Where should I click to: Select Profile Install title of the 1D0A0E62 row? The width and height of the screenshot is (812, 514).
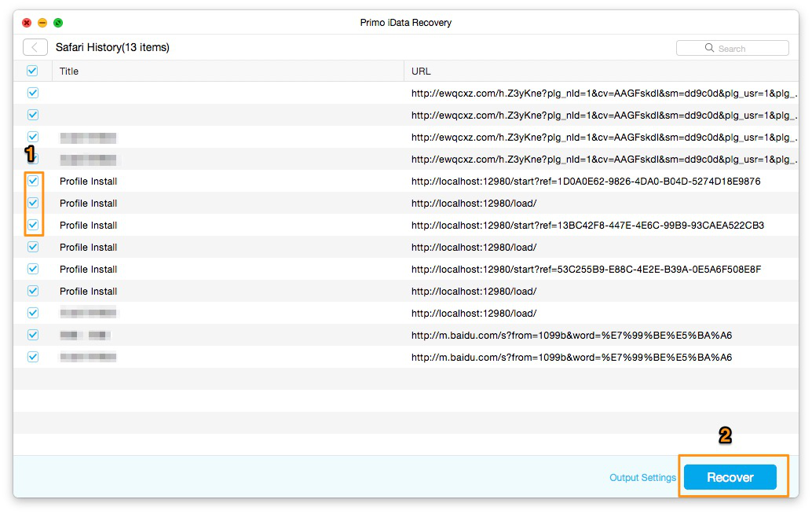click(x=88, y=182)
